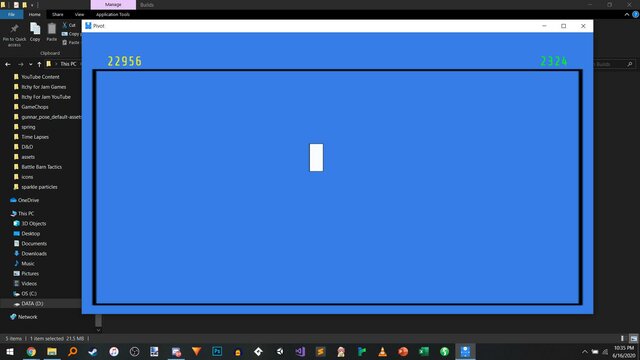Open Steam from the taskbar
The height and width of the screenshot is (360, 640).
(93, 351)
